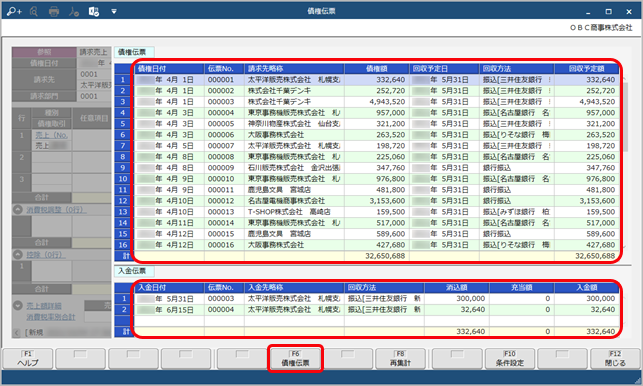Click the 6月15日 payment date cell
Screen dimensions: 643x386
point(169,310)
